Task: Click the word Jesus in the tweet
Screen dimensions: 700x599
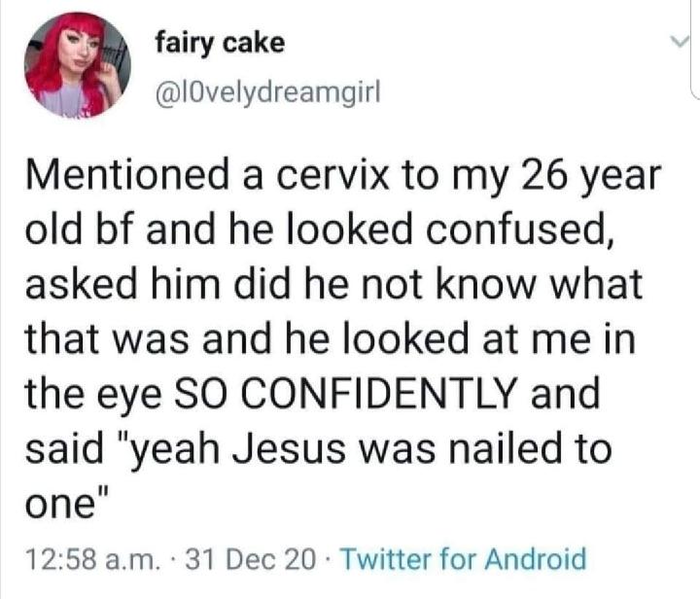Action: point(289,448)
